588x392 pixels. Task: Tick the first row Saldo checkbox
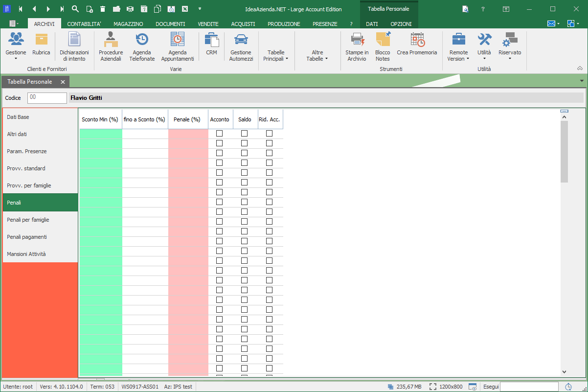coord(244,133)
